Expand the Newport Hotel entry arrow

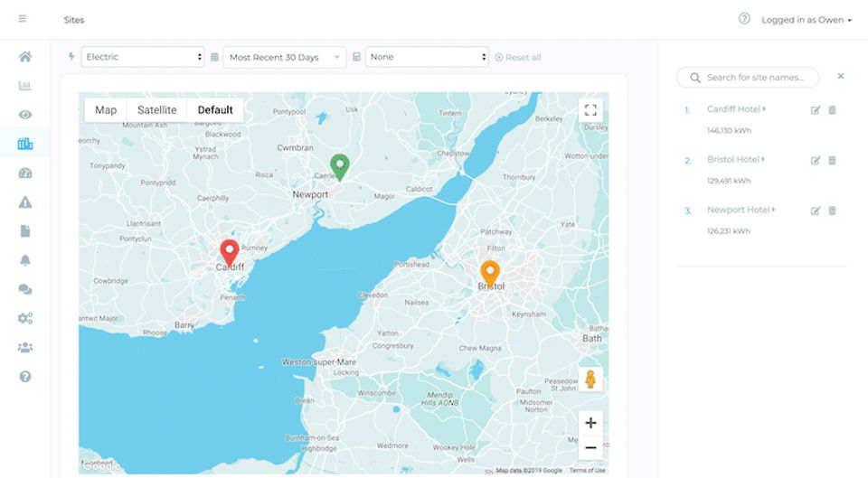[773, 210]
